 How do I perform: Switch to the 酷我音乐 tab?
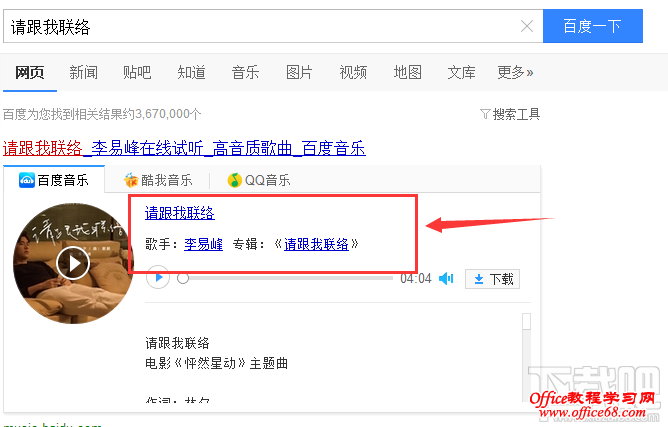point(158,180)
